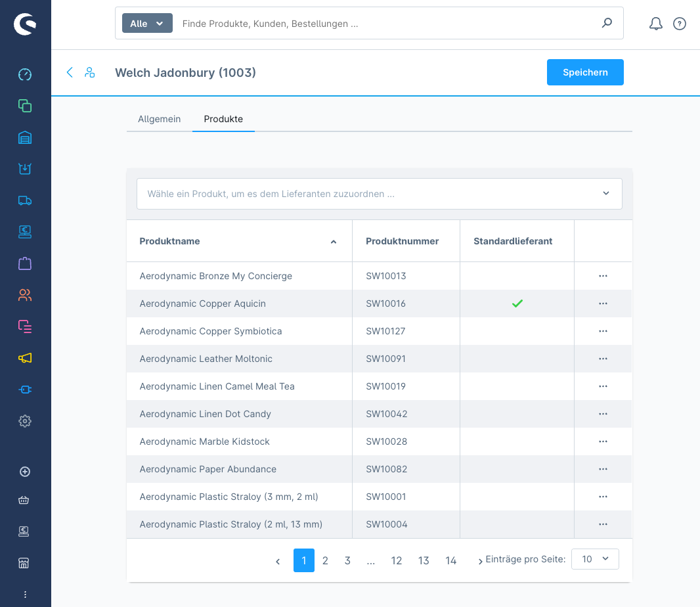Viewport: 700px width, 607px height.
Task: Open the customers people icon in sidebar
Action: click(x=25, y=295)
